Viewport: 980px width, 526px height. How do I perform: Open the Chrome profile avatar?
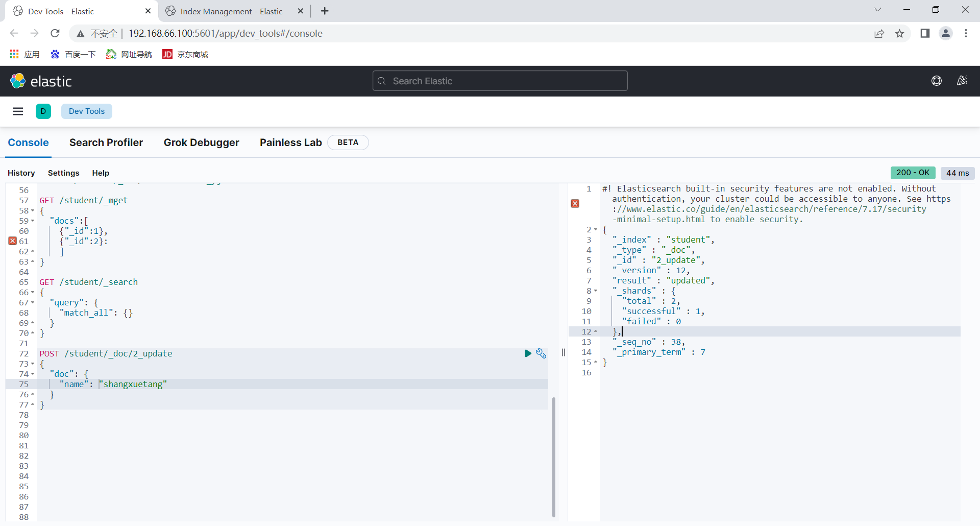[x=946, y=34]
